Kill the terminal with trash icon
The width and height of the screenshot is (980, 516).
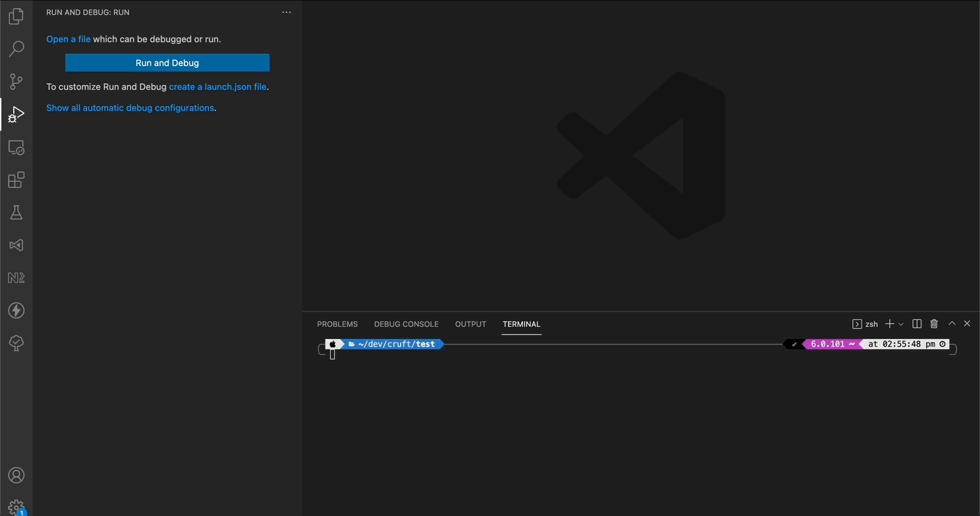coord(934,324)
